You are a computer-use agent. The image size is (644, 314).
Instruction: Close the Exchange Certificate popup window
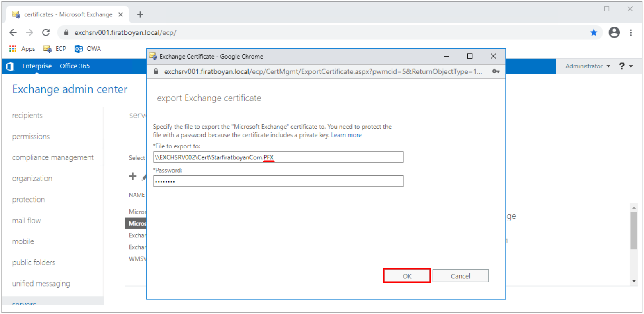click(x=493, y=56)
